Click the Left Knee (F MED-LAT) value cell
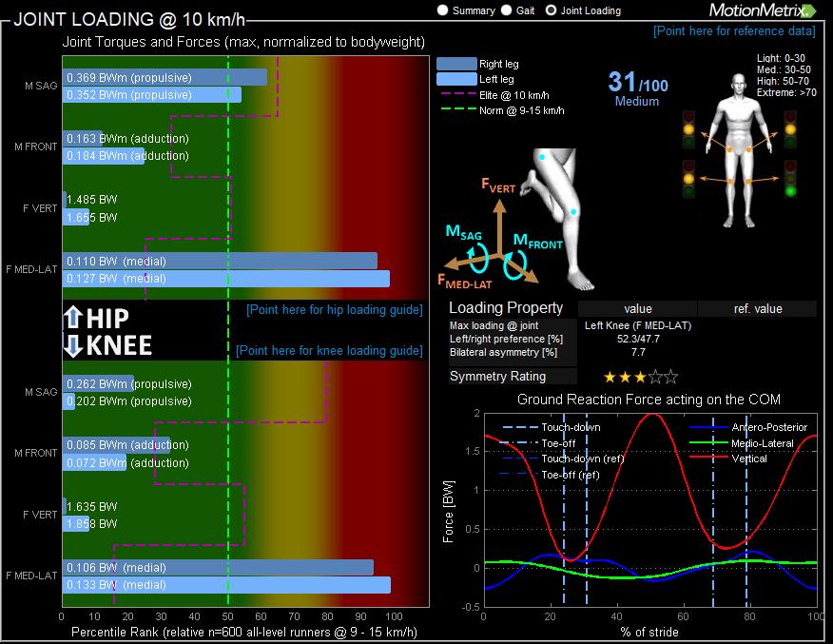 (638, 325)
